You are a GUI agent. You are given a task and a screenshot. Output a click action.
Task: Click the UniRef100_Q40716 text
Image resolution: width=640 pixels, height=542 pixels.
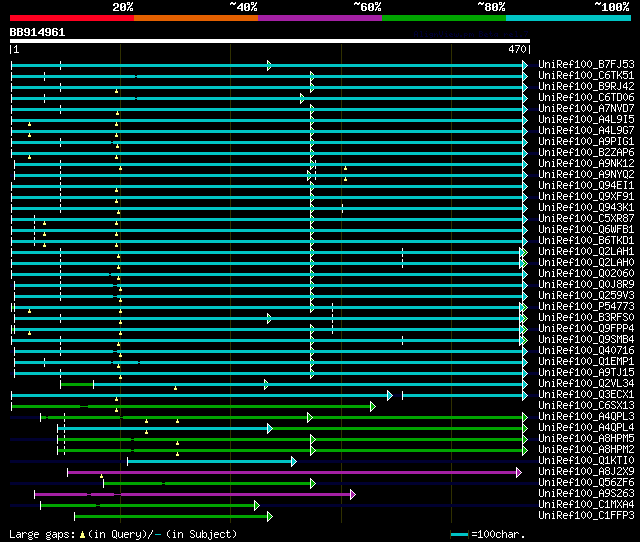[x=586, y=351]
